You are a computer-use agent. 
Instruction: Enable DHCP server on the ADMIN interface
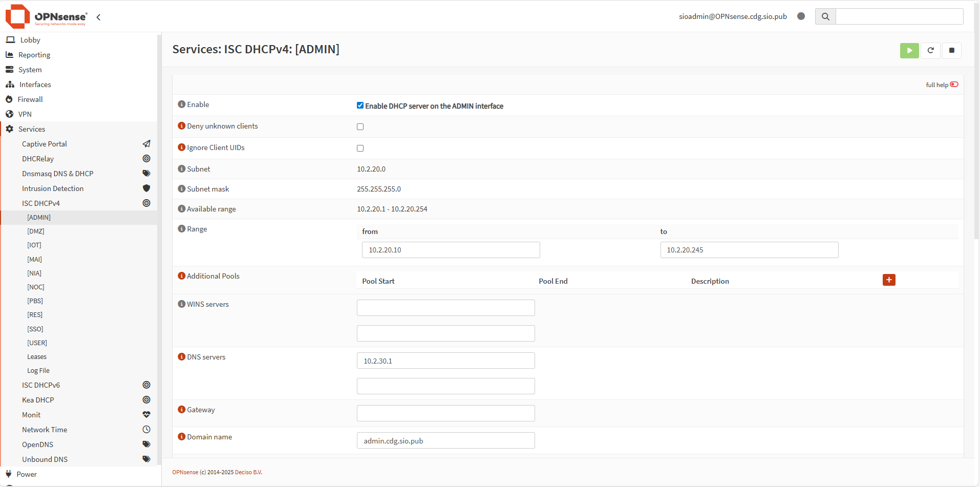click(x=360, y=105)
